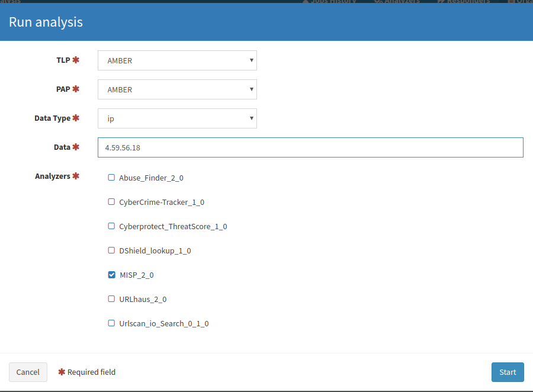Open the TLP dropdown

click(176, 60)
